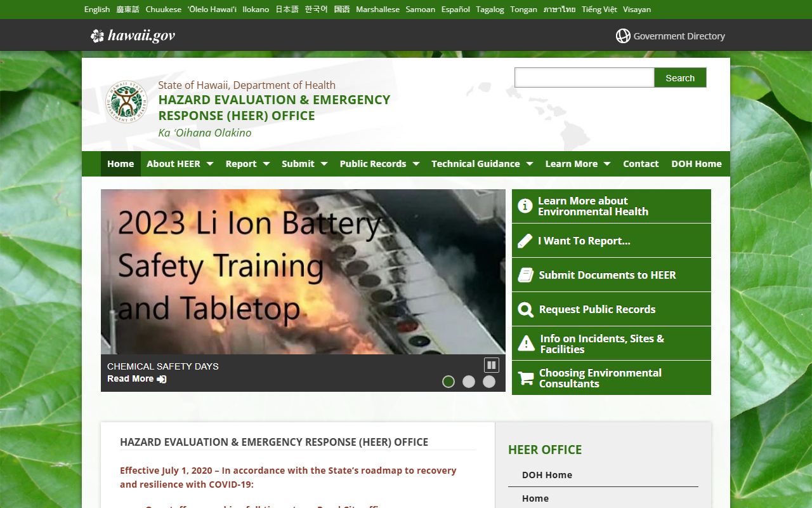Open the Home navigation tab
Screen dimensions: 812x508
[121, 164]
